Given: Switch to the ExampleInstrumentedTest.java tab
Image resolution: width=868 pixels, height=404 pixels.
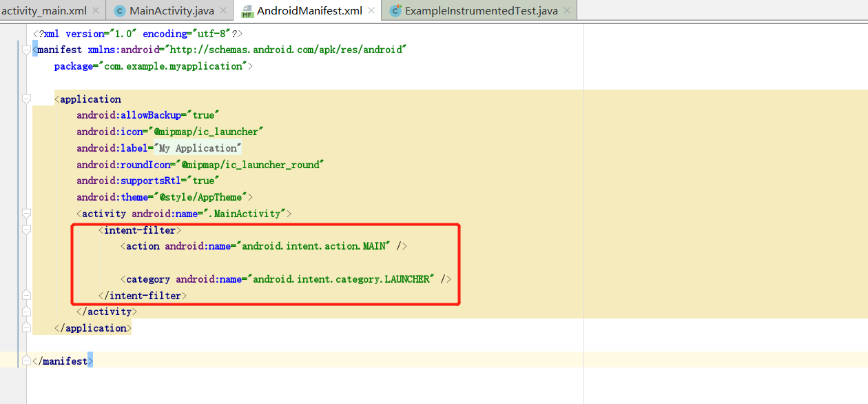Looking at the screenshot, I should (481, 10).
